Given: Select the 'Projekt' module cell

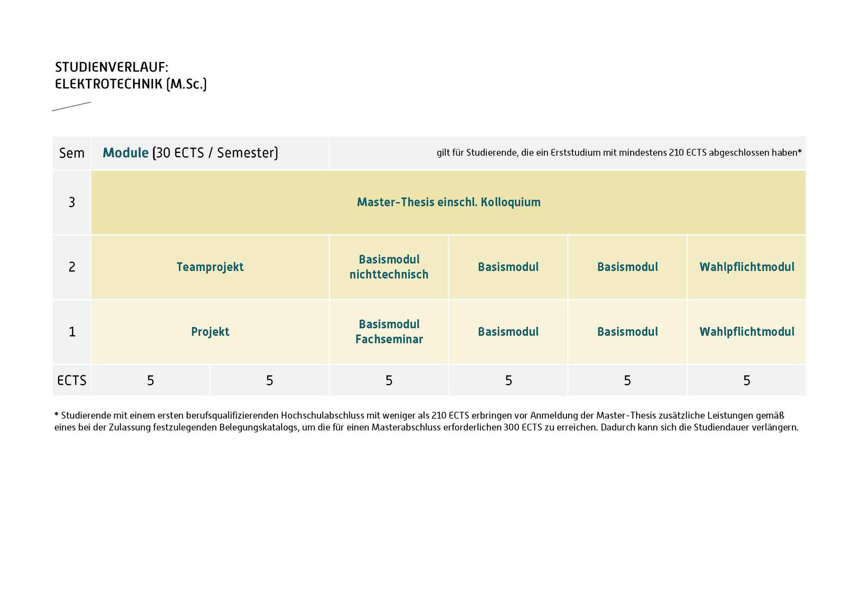Looking at the screenshot, I should 210,332.
